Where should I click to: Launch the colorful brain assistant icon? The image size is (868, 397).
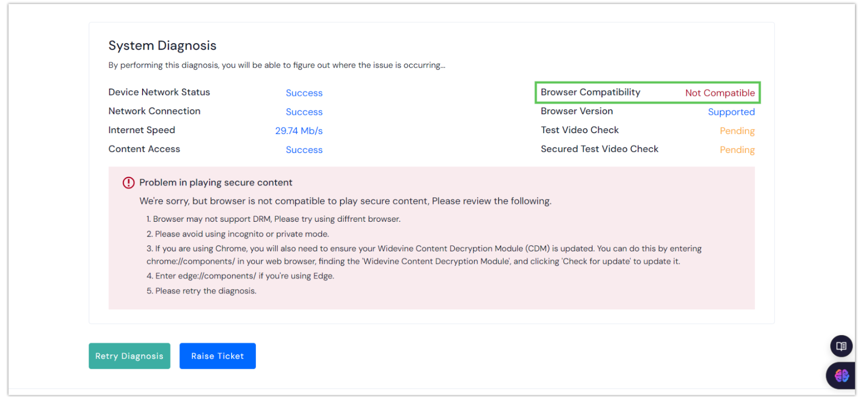[x=841, y=376]
